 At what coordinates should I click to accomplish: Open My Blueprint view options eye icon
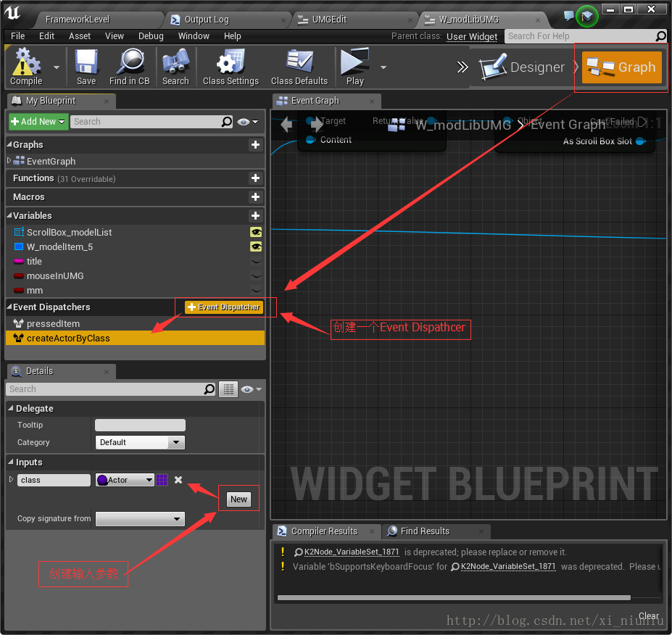coord(248,122)
